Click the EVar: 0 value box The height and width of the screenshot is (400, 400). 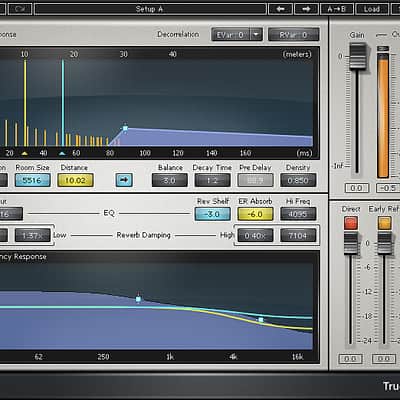[x=230, y=35]
